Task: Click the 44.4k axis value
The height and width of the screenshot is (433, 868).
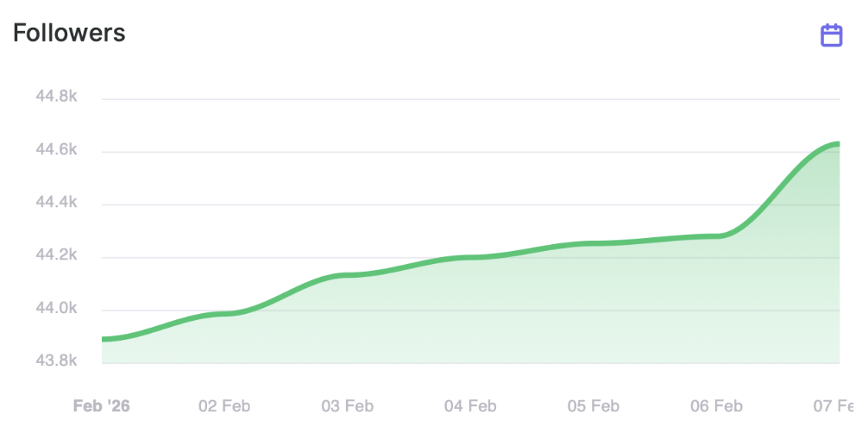Action: [56, 203]
